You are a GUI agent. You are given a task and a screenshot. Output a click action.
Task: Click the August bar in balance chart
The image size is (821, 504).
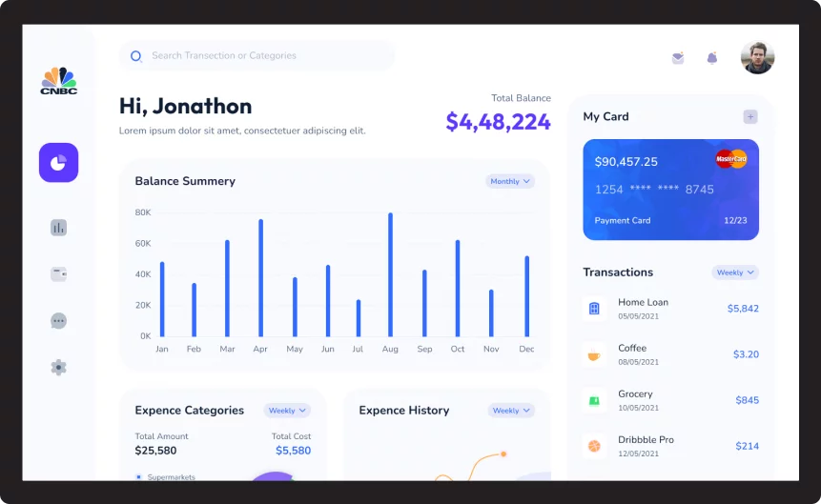click(x=390, y=274)
